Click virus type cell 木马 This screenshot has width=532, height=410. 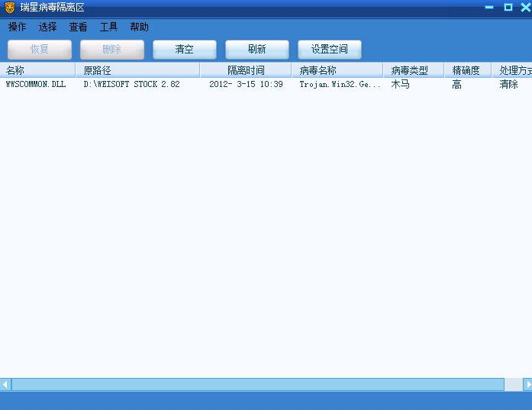point(401,84)
